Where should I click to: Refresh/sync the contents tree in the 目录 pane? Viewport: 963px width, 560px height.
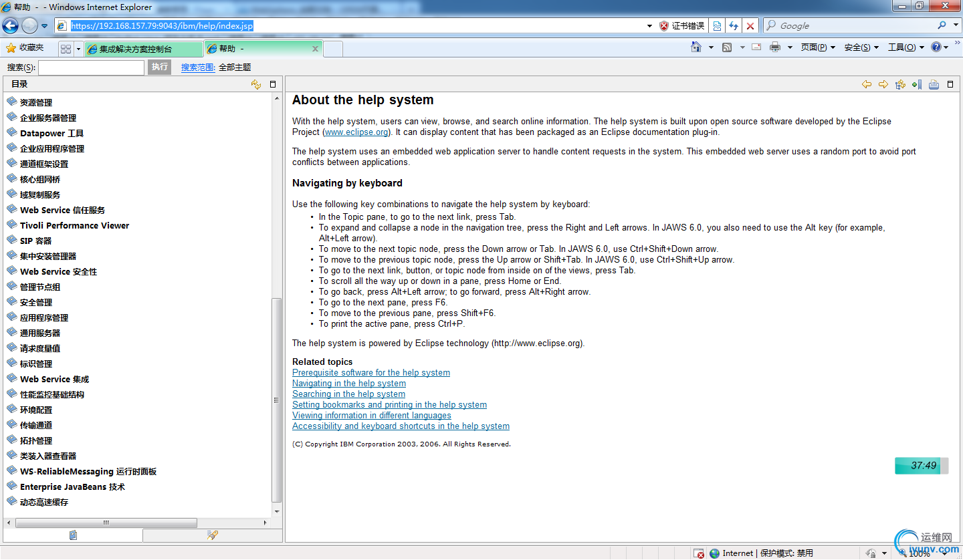(x=256, y=84)
